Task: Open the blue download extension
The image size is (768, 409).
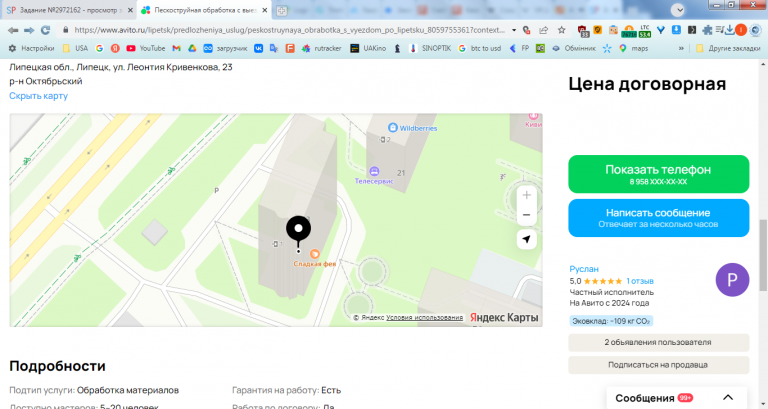Action: coord(676,30)
